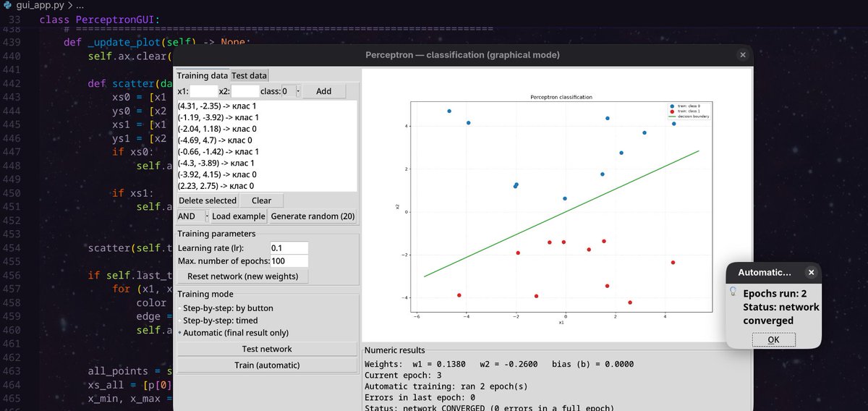This screenshot has height=411, width=868.
Task: Click OK in the Automatic dialog
Action: coord(773,340)
